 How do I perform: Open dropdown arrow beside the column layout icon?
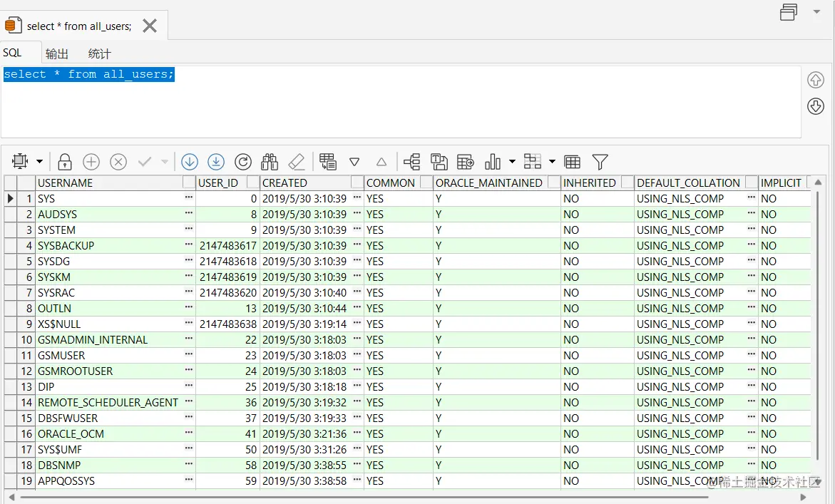(x=552, y=161)
